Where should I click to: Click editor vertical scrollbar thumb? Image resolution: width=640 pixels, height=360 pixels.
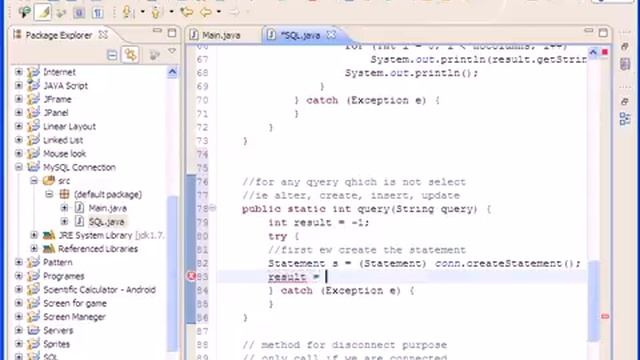pos(594,300)
